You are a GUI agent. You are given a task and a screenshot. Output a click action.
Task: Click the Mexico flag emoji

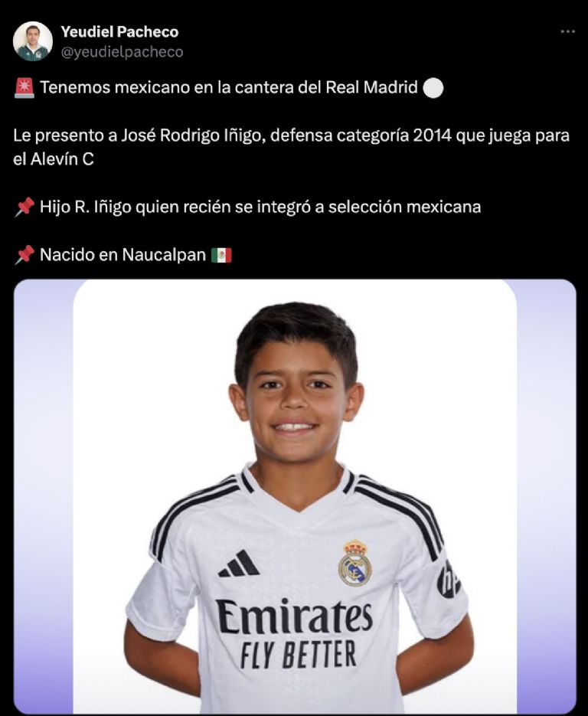click(x=221, y=255)
